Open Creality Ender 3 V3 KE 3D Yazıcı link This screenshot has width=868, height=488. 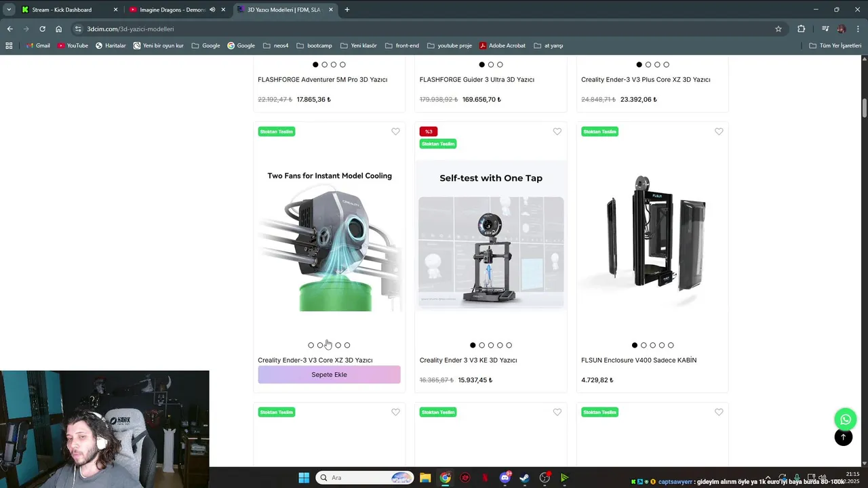469,360
